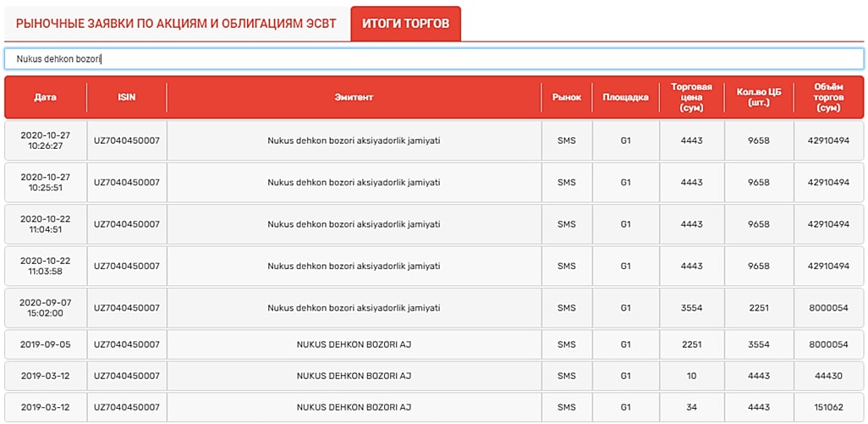Click issuer name in the 11:03:58 row
868x424 pixels.
[x=354, y=267]
